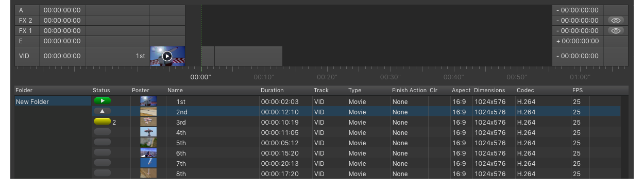Viewport: 644px width, 189px height.
Task: Click the Clr color cell for 1st clip
Action: (x=439, y=101)
